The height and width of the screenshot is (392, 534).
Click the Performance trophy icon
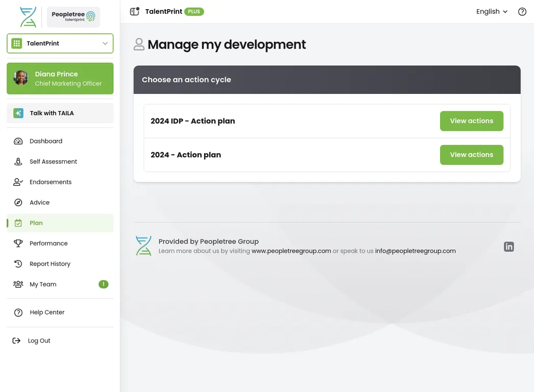[x=18, y=243]
